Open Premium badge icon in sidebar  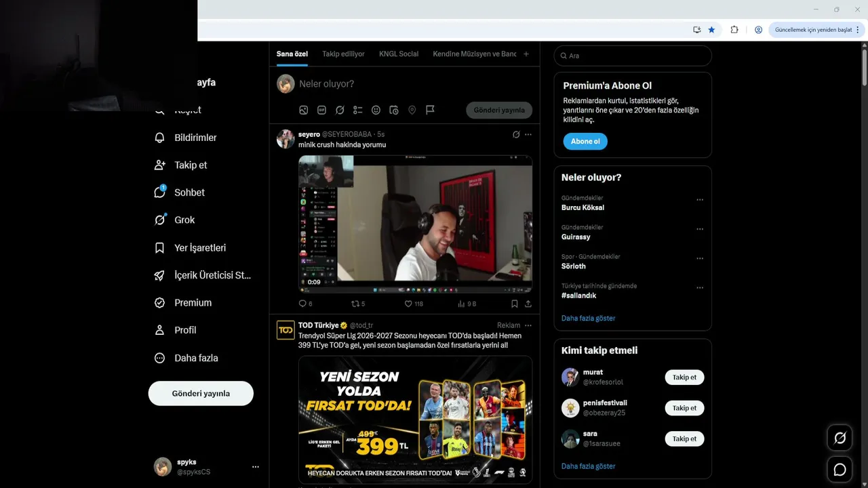(159, 303)
